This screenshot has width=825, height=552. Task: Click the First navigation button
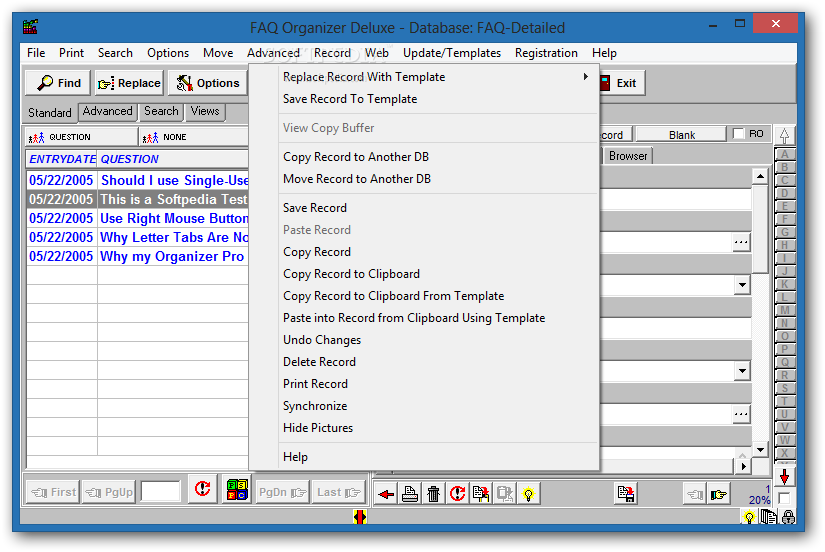click(53, 493)
